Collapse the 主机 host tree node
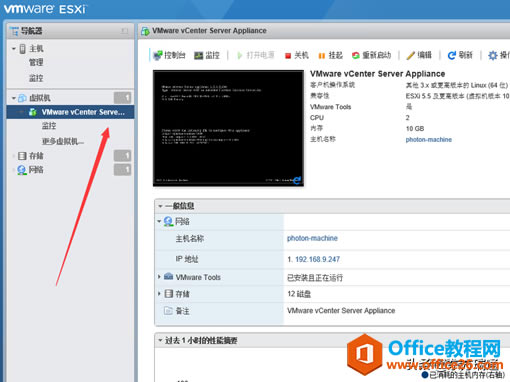Viewport: 510px width, 382px height. (14, 49)
